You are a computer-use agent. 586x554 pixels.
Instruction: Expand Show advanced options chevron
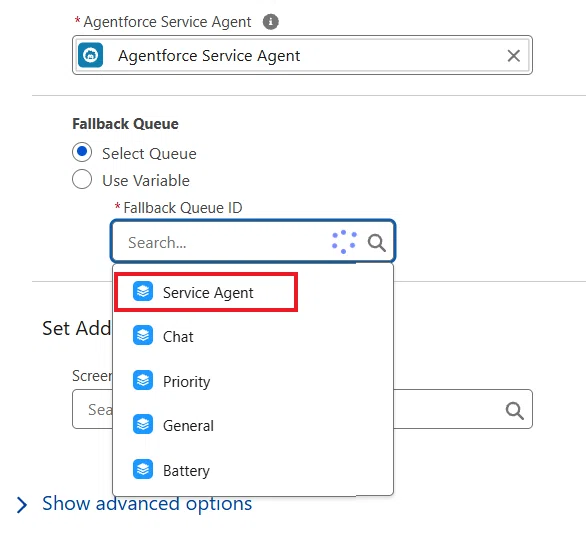(22, 505)
